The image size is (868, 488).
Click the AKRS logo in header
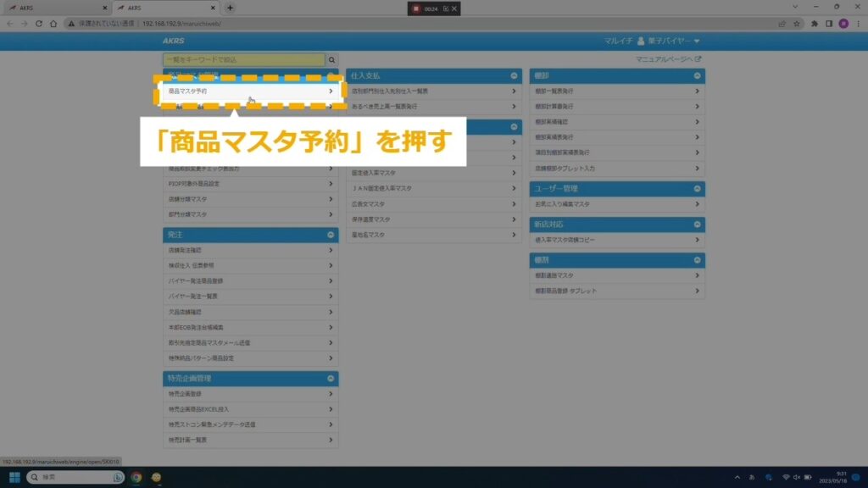174,41
